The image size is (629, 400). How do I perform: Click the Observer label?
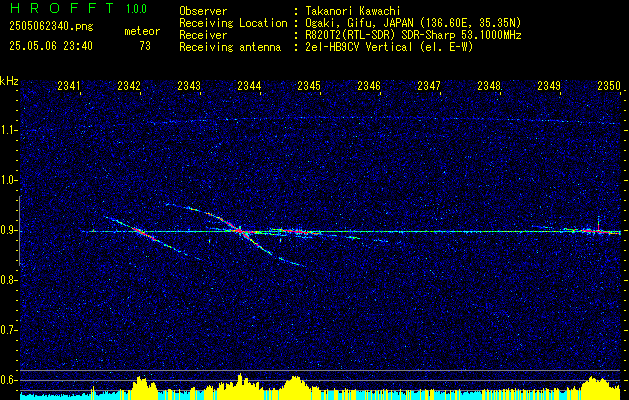(203, 11)
